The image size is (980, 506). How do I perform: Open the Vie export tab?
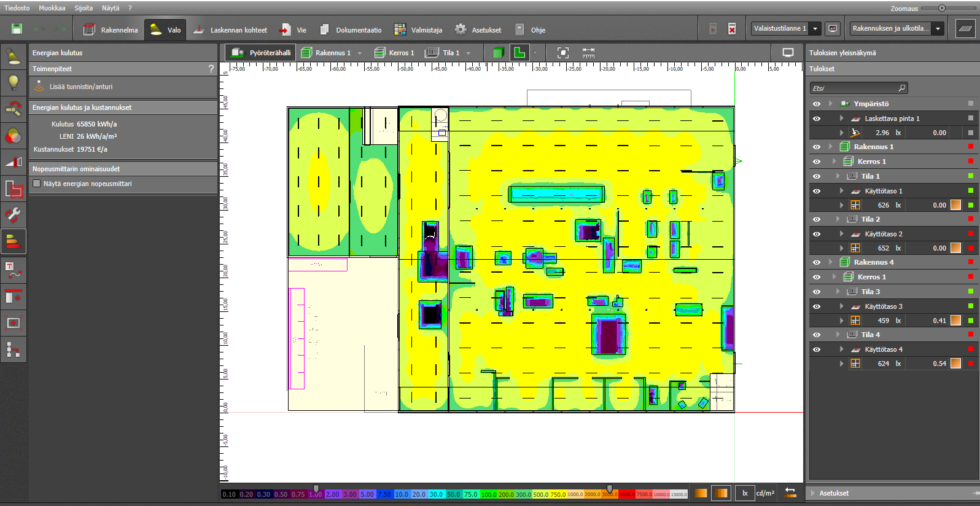[293, 29]
